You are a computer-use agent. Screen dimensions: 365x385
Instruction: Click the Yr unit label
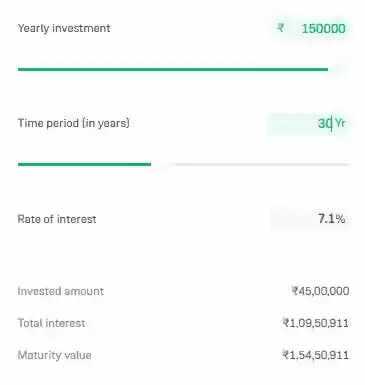340,123
